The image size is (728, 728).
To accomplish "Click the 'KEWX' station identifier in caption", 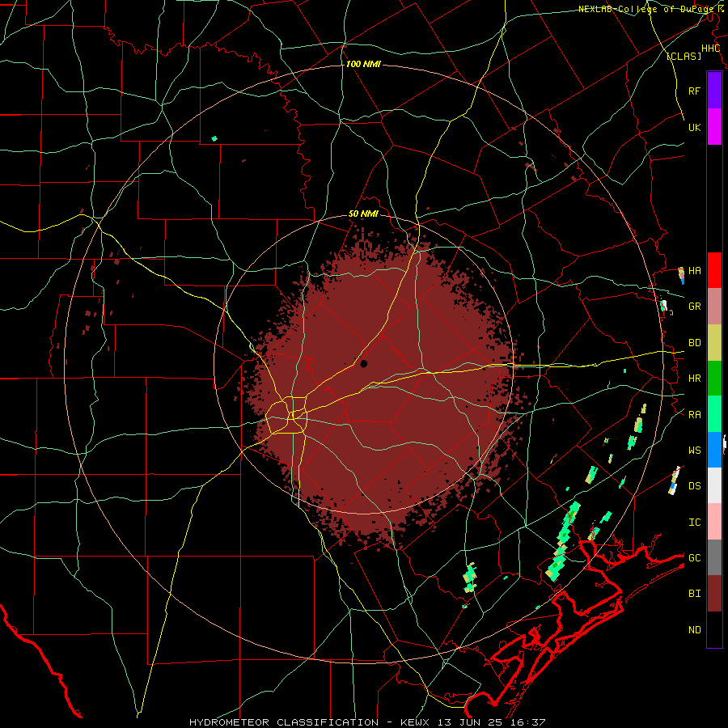I will point(415,722).
